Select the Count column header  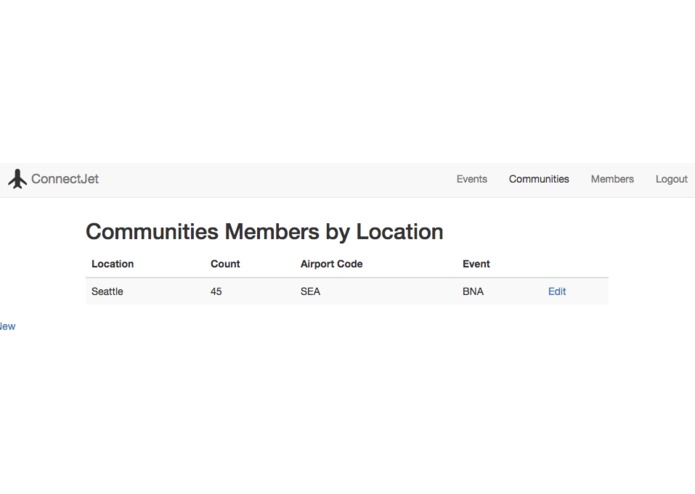point(225,264)
